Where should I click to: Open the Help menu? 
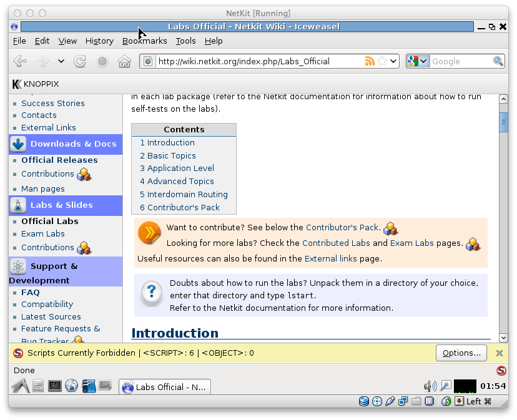tap(214, 41)
